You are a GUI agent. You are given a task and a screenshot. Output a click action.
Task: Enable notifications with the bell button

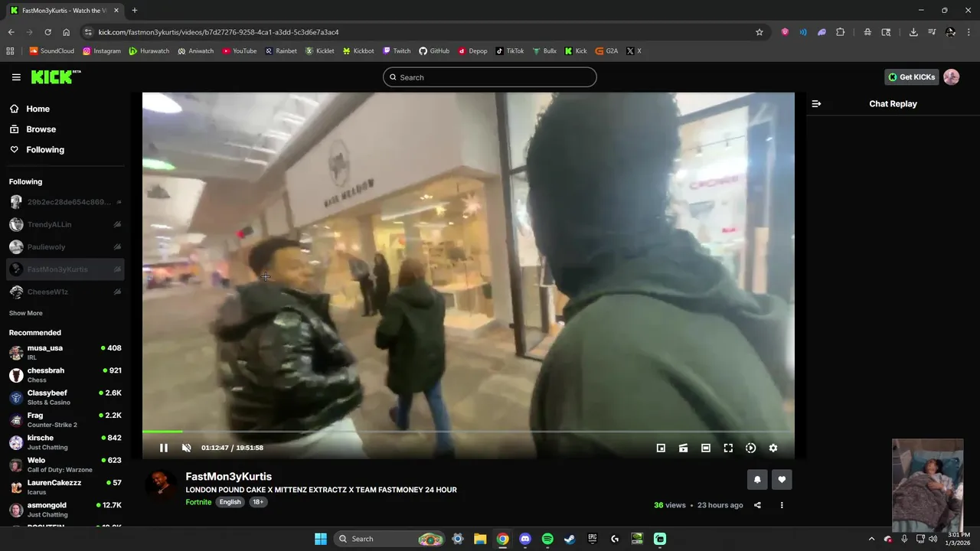click(x=757, y=480)
